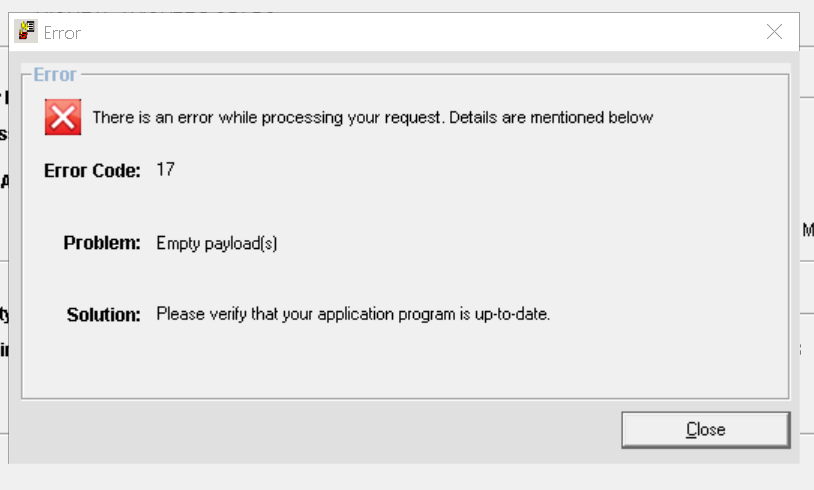
Task: Click the word "payload(s)" in the problem line
Action: point(240,243)
